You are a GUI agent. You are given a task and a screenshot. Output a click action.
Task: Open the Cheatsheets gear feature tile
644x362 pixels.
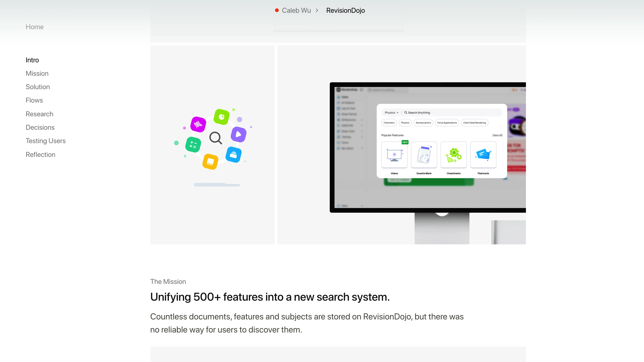click(x=453, y=155)
